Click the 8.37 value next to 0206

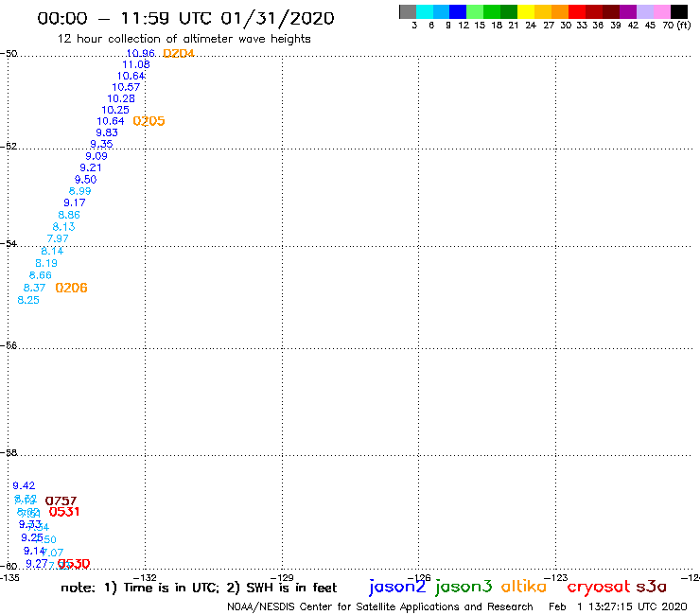[x=34, y=288]
